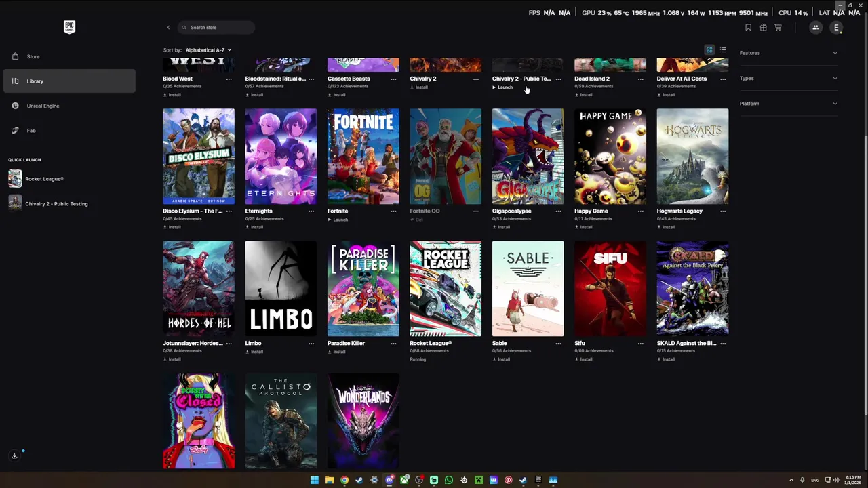This screenshot has width=868, height=488.
Task: Open taskbar volume control
Action: point(836,481)
